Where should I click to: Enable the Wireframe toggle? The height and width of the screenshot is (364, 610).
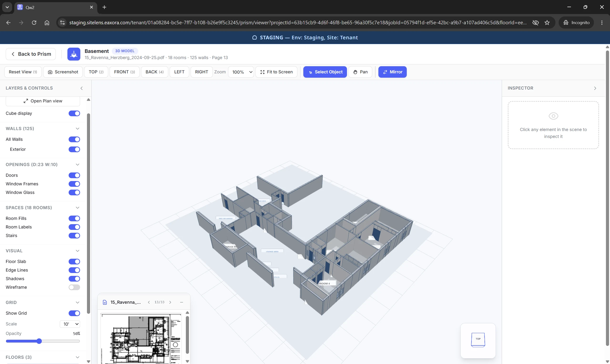click(74, 287)
